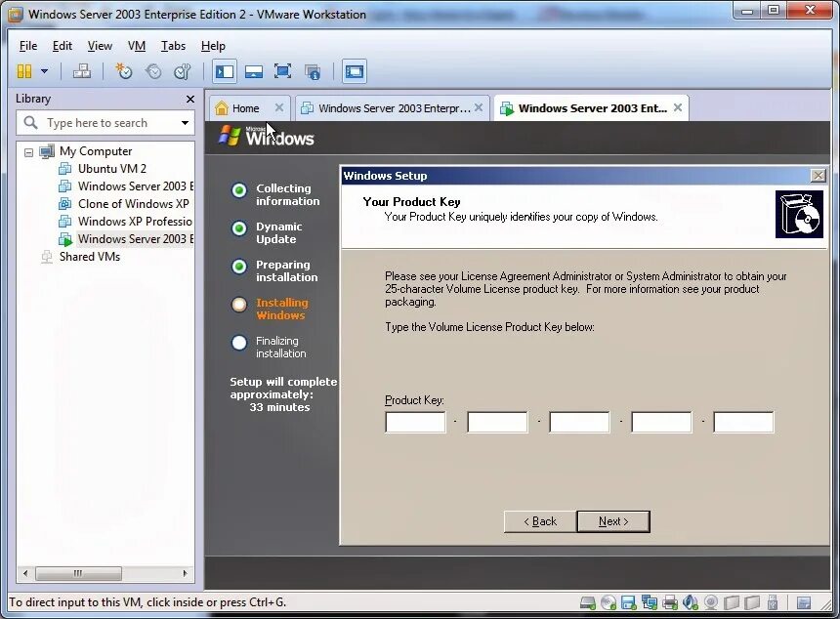Viewport: 840px width, 619px height.
Task: Close the Library panel
Action: point(190,99)
